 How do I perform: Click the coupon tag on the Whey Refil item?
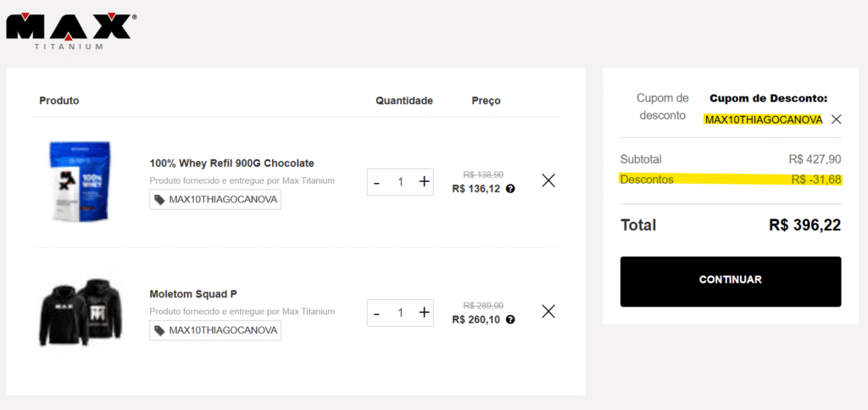[x=215, y=199]
